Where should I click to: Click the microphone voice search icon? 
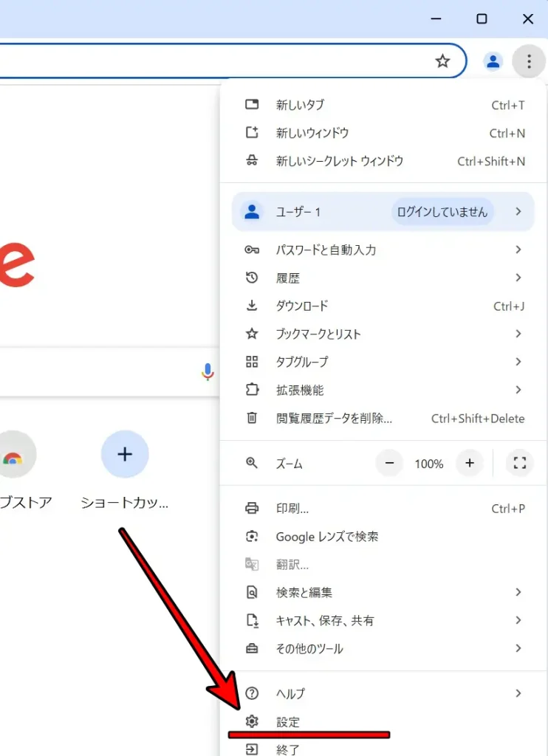click(x=208, y=372)
